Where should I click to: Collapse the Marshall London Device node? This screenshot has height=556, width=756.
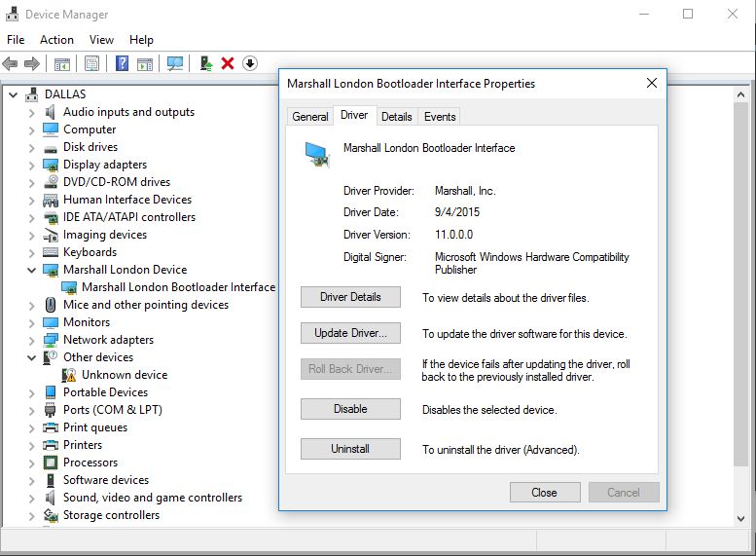click(32, 270)
